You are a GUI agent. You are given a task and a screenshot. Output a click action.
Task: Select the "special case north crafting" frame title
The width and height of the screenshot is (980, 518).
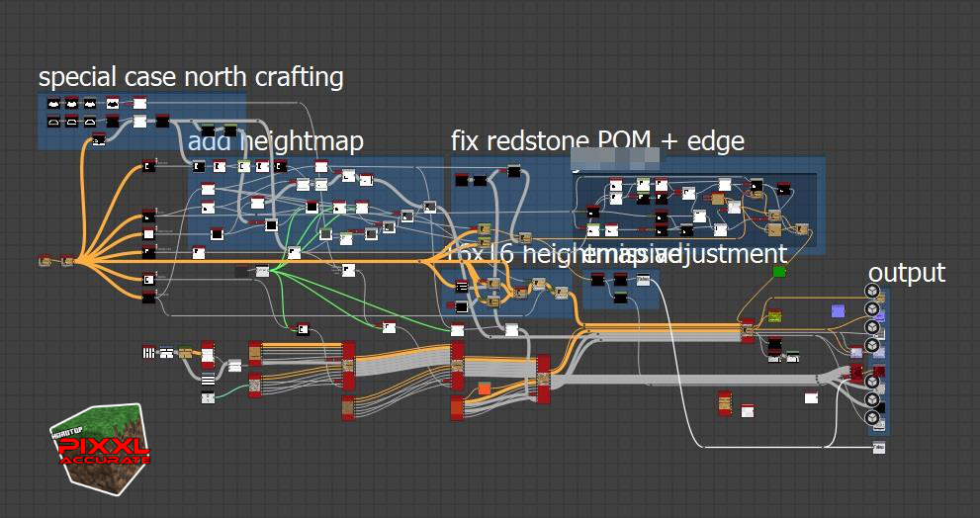(191, 77)
